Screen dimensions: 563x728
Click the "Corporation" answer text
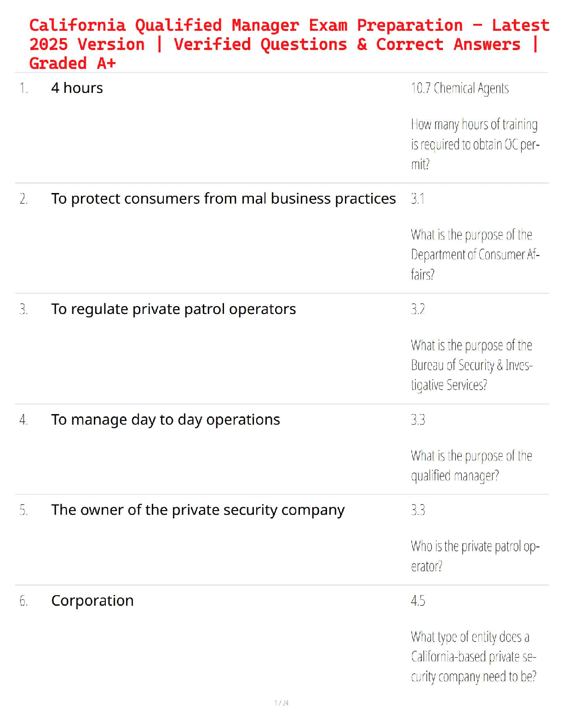click(92, 600)
